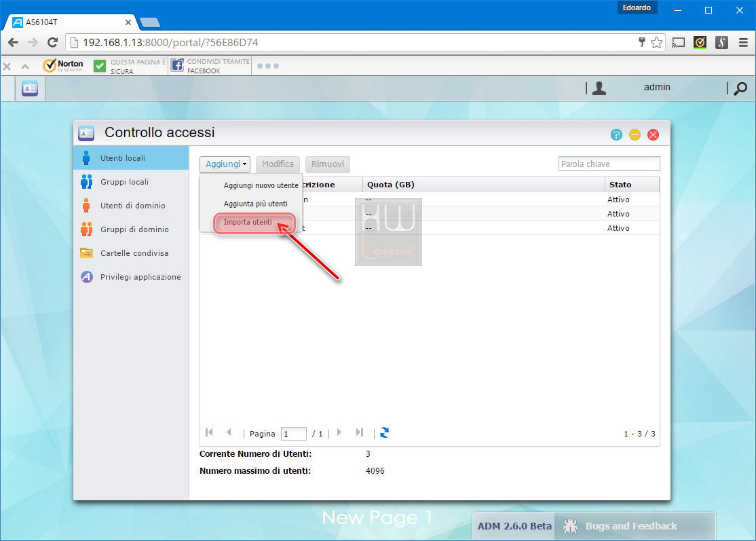Open help in Controllo accessi window
The height and width of the screenshot is (541, 756).
point(616,135)
